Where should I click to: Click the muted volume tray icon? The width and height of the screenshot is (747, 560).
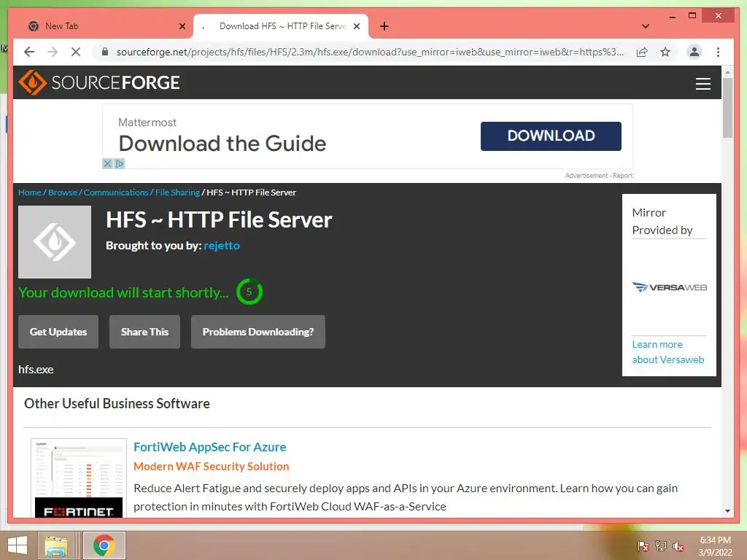click(678, 546)
